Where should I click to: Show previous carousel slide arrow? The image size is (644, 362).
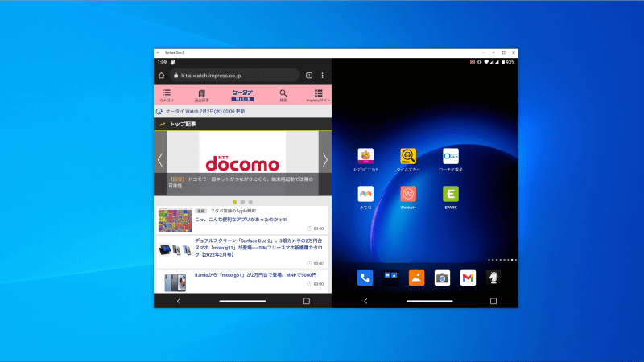click(160, 160)
